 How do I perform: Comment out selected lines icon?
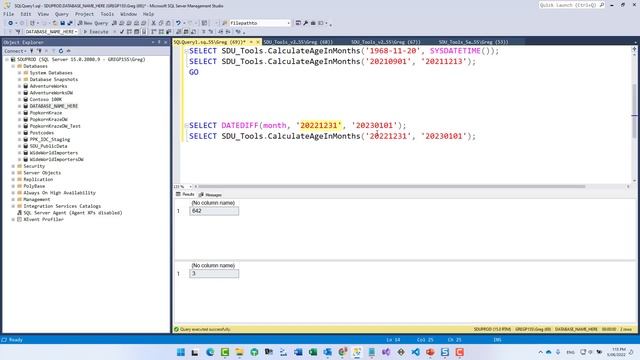(x=203, y=31)
